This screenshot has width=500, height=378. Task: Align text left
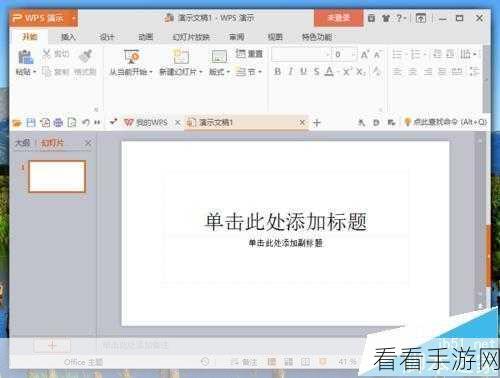click(397, 71)
